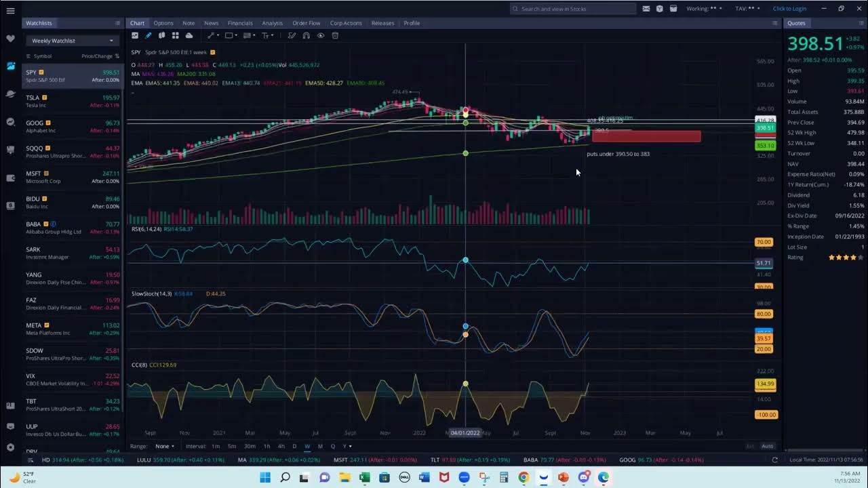The image size is (868, 488).
Task: Click the chart type icon in the chart toolbar
Action: tap(135, 35)
